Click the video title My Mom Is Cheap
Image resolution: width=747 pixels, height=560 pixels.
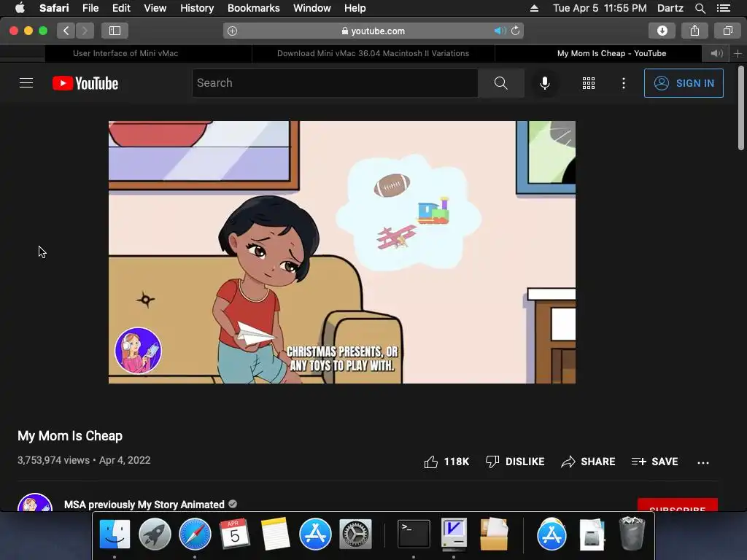(x=70, y=436)
